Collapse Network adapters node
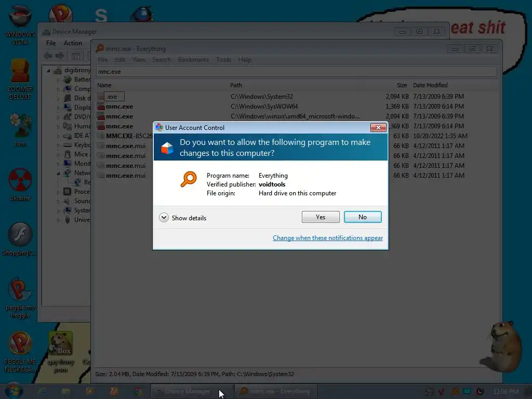532x399 pixels. point(58,174)
